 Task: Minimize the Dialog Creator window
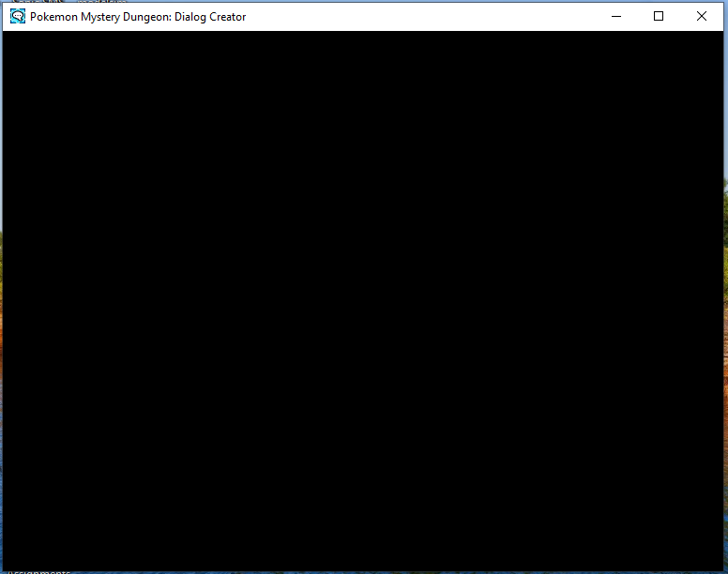[616, 17]
